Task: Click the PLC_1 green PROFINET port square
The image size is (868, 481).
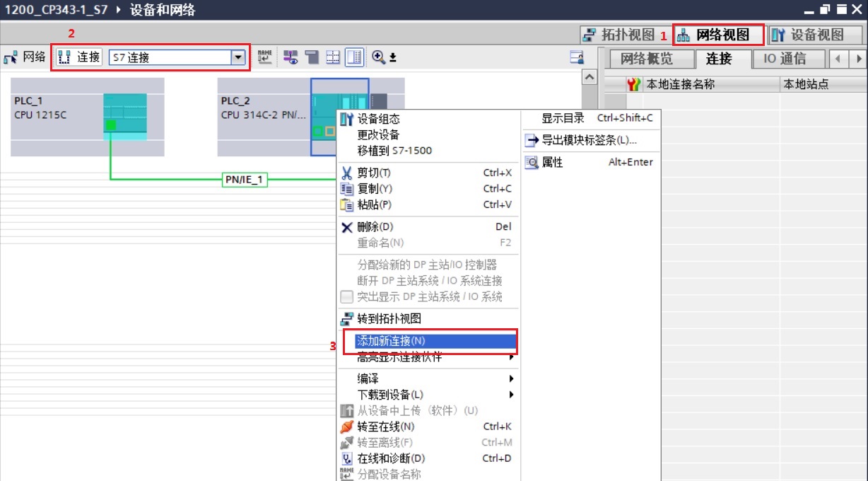Action: [110, 125]
